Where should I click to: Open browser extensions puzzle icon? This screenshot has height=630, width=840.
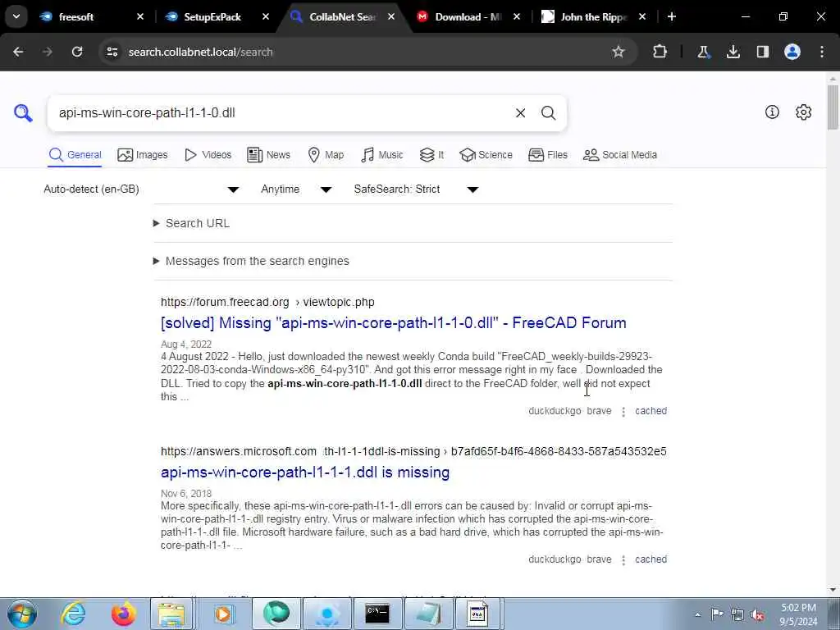[660, 52]
